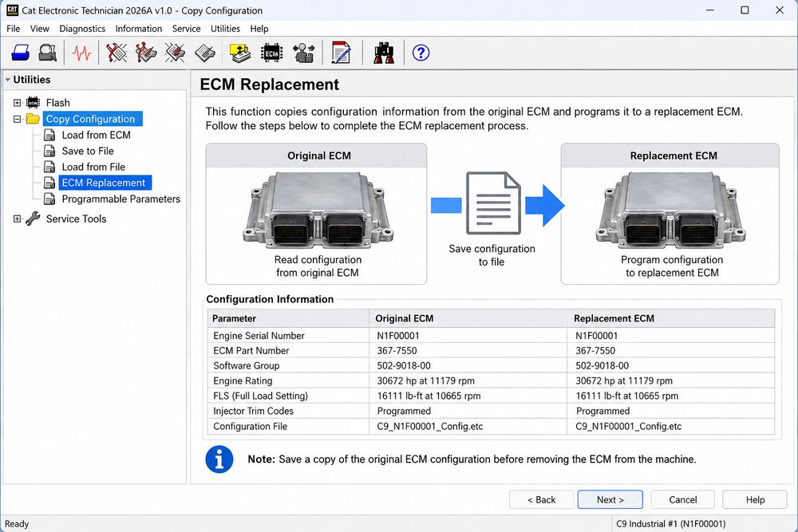Click the CAT application icon in title bar
Screen dimensions: 798x532
(x=12, y=10)
